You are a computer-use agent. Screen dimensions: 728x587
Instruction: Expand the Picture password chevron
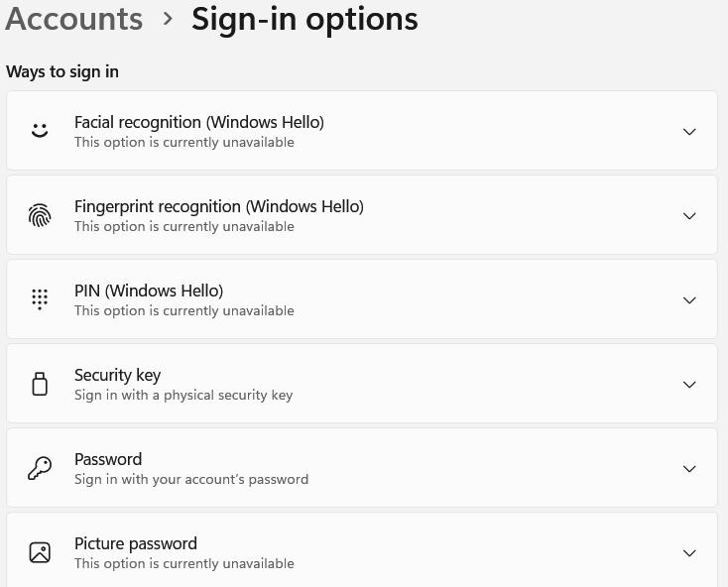tap(689, 553)
